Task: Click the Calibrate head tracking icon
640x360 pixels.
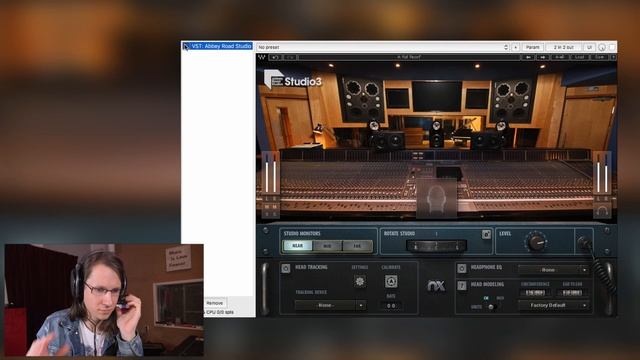Action: (x=391, y=281)
